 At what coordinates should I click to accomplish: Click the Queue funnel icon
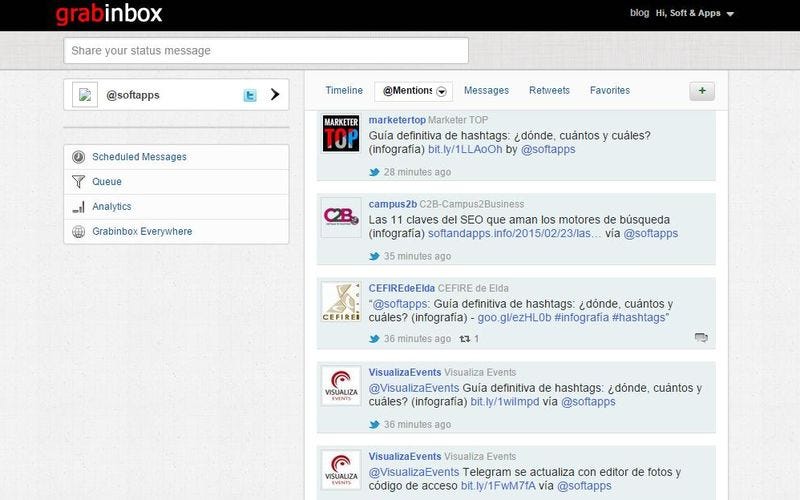pyautogui.click(x=79, y=182)
